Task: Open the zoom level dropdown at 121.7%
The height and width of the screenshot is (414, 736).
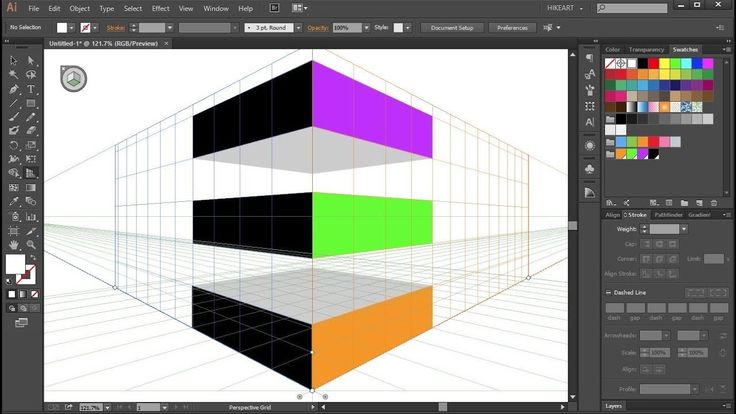Action: (107, 407)
